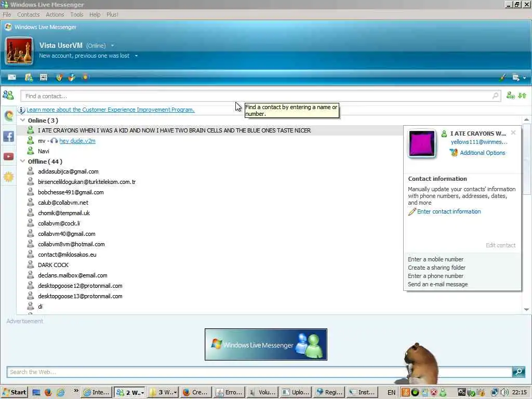Click the pencil Enter contact information icon
Image resolution: width=532 pixels, height=399 pixels.
coord(412,212)
